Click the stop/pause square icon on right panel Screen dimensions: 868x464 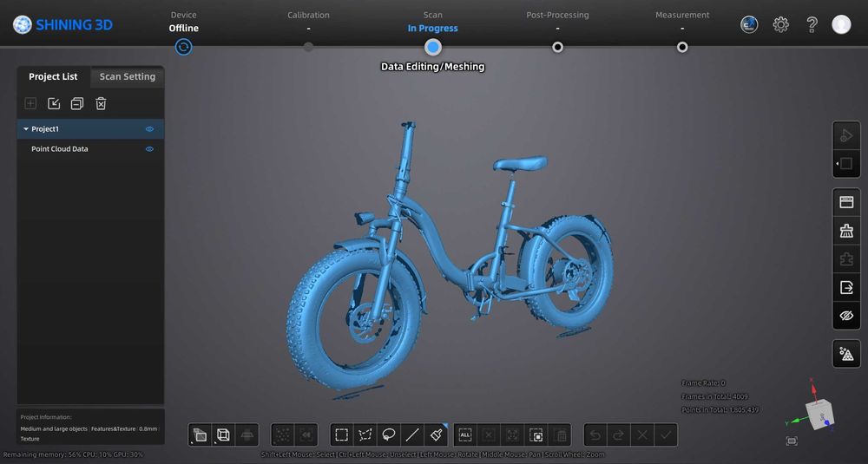(846, 164)
